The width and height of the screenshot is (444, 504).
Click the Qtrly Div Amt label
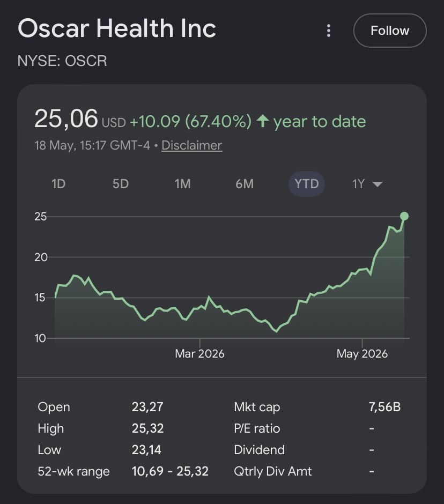[272, 471]
